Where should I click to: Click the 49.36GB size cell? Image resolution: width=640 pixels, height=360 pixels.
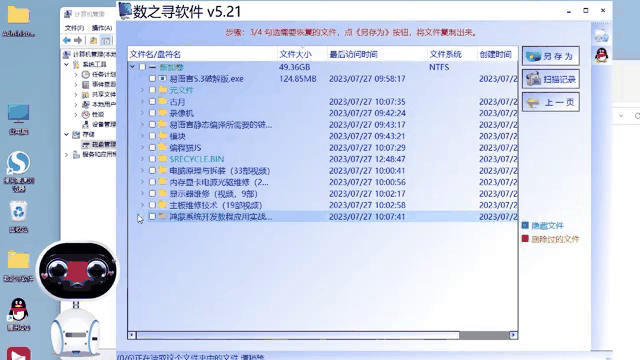pyautogui.click(x=294, y=67)
